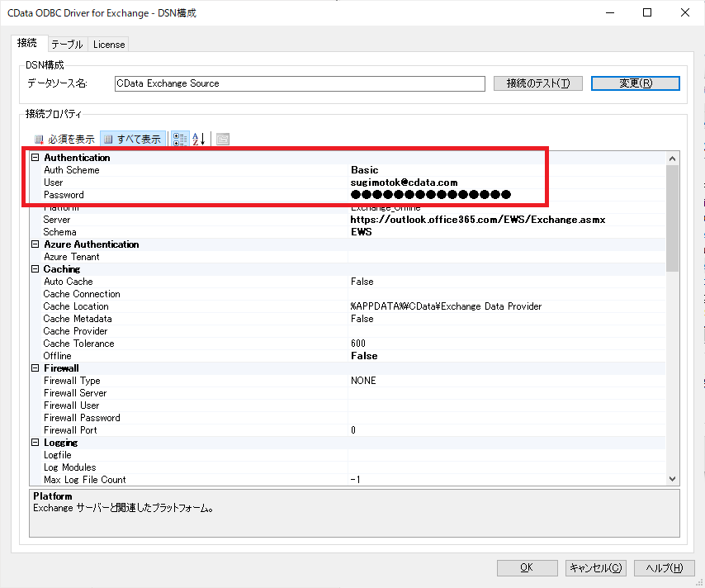This screenshot has width=705, height=588.
Task: Cancel with the キャンセル(C) button
Action: 596,567
